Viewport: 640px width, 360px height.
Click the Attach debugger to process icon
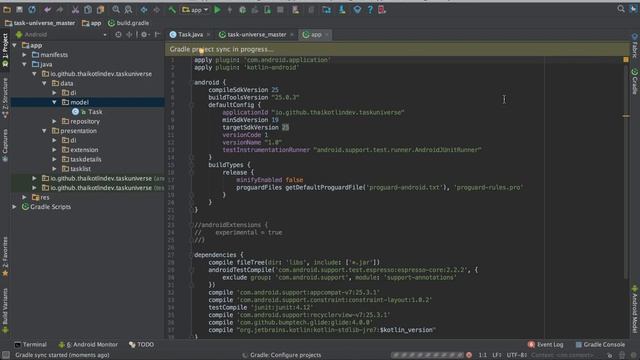(267, 10)
